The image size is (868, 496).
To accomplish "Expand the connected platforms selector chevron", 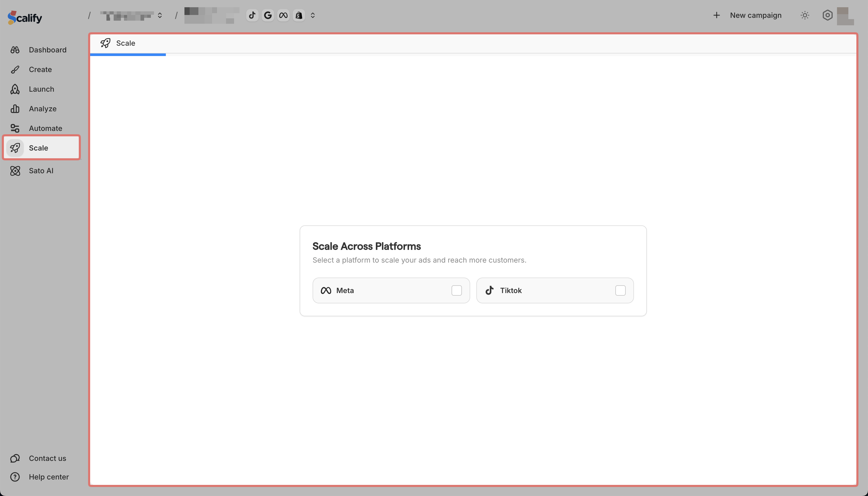I will (x=313, y=15).
